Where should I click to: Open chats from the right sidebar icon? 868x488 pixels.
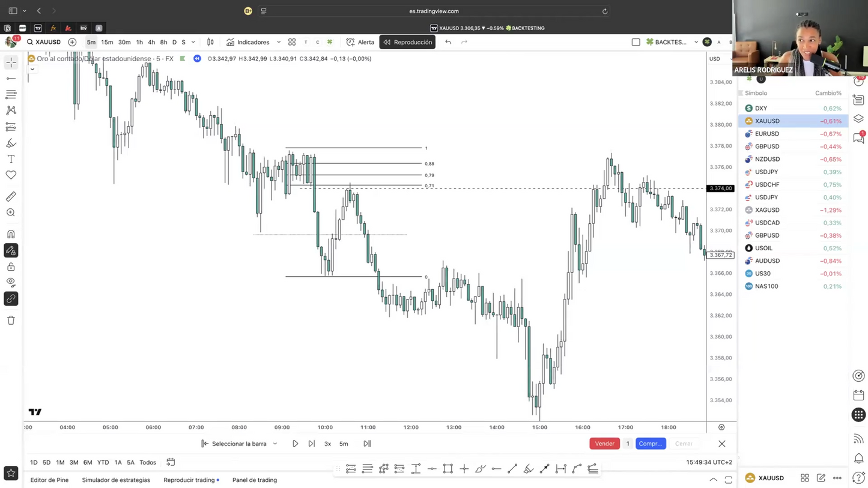(x=858, y=137)
